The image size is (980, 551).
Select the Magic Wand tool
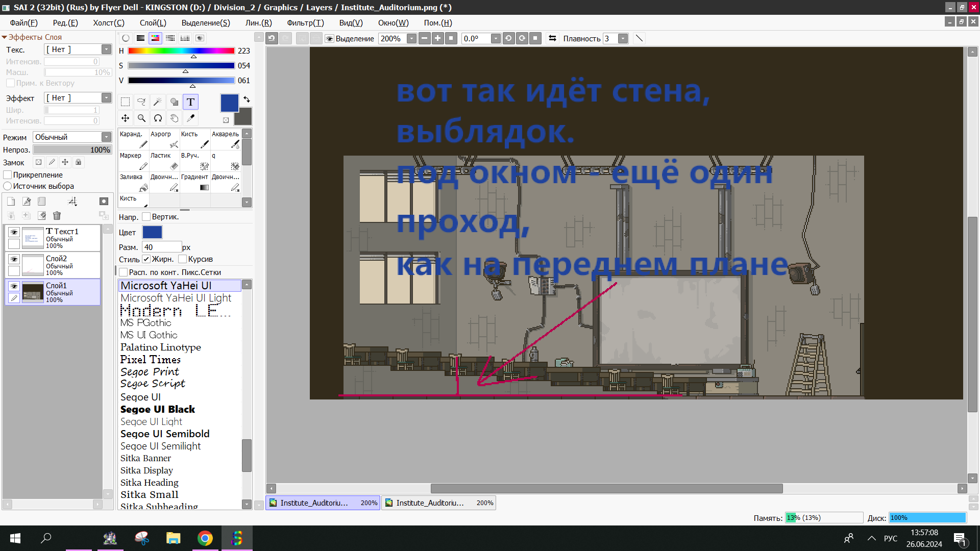pyautogui.click(x=158, y=102)
